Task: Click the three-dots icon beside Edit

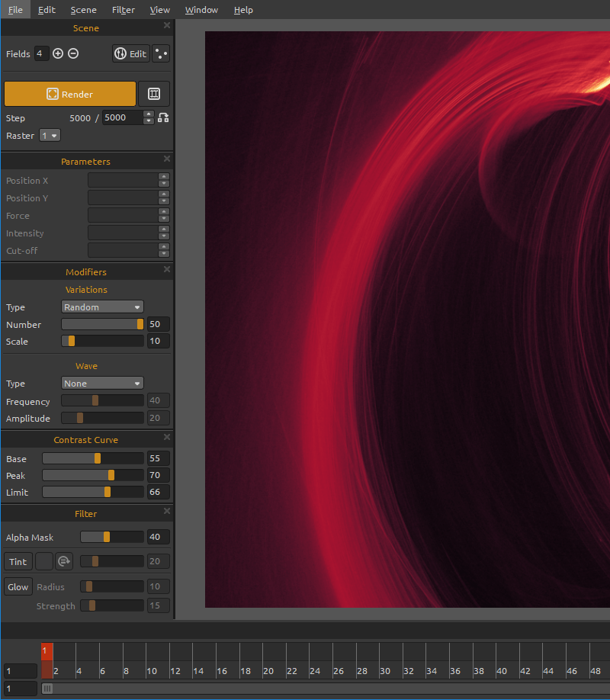Action: click(x=161, y=53)
